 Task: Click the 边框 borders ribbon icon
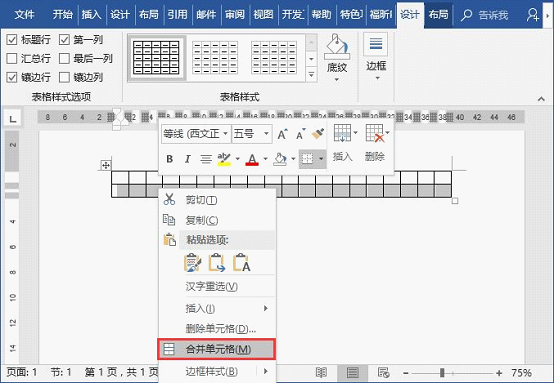point(376,44)
